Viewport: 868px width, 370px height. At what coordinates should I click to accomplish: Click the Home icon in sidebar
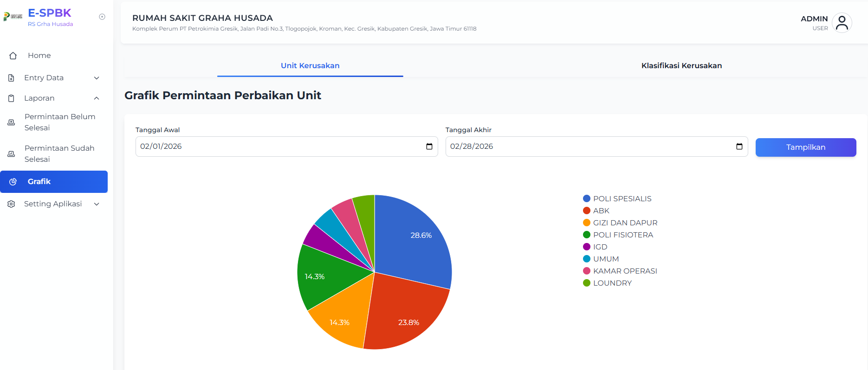click(13, 56)
